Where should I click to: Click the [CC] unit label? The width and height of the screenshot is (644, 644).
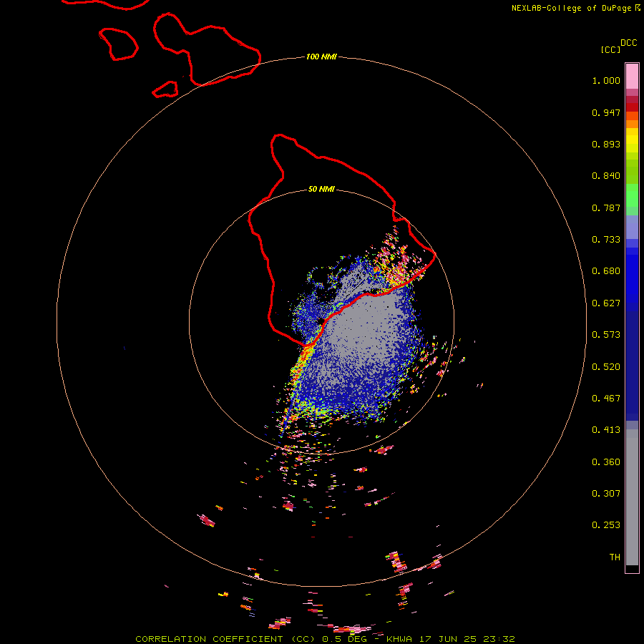coord(610,49)
